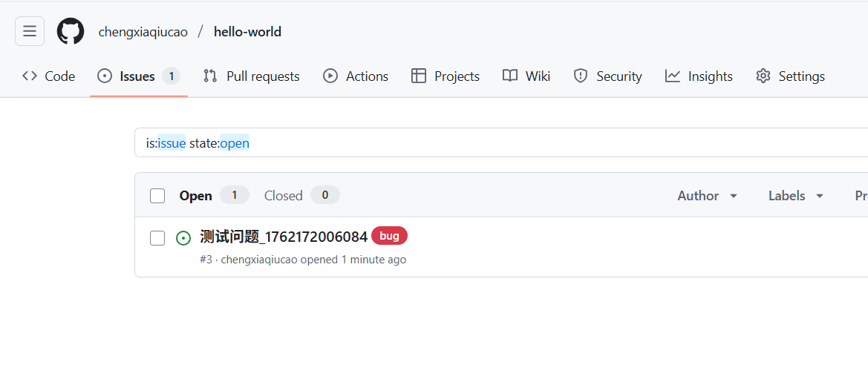Click the Security shield icon
The image size is (868, 385).
pos(580,76)
